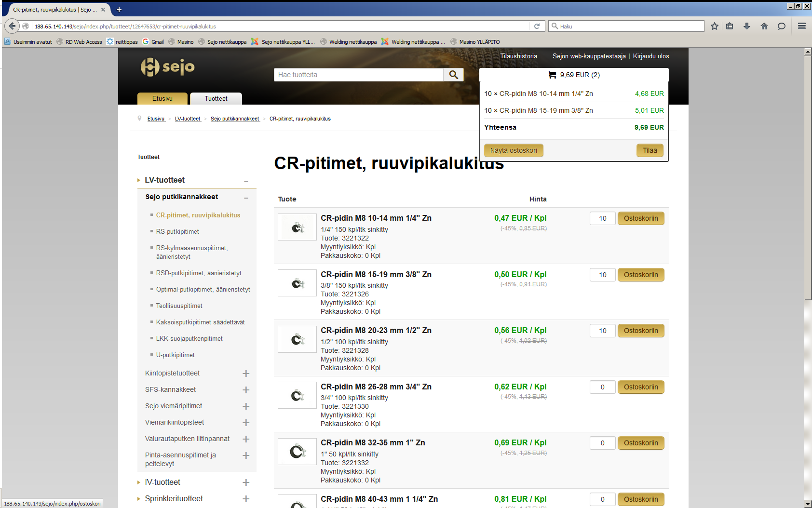Click the scrollbar down arrow
The image size is (812, 508).
coord(808,504)
